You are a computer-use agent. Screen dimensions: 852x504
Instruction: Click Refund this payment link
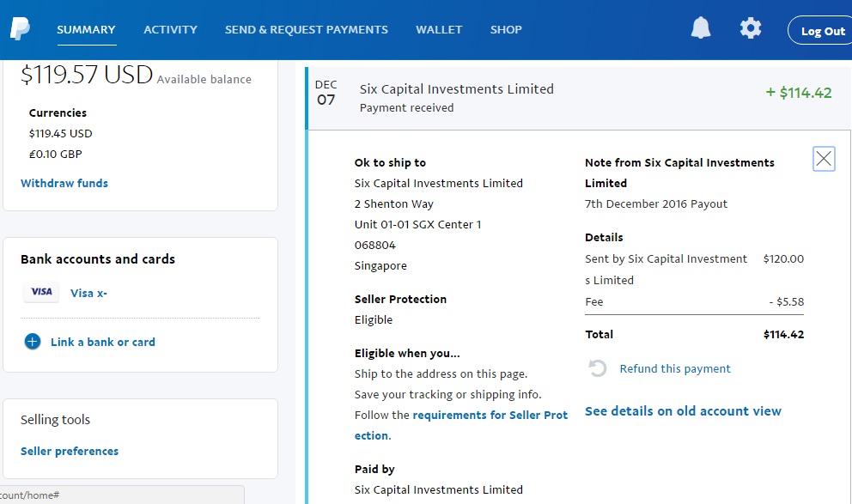(675, 369)
